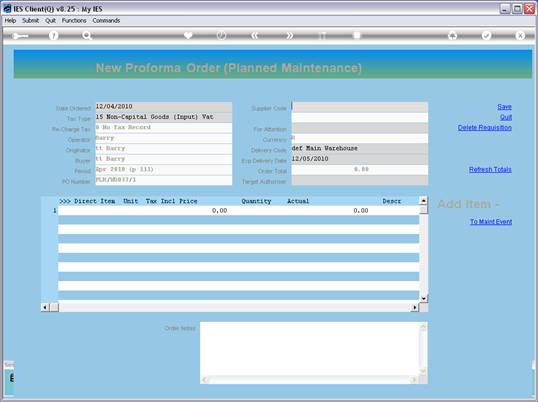Click the clock icon in the toolbar

pyautogui.click(x=222, y=35)
